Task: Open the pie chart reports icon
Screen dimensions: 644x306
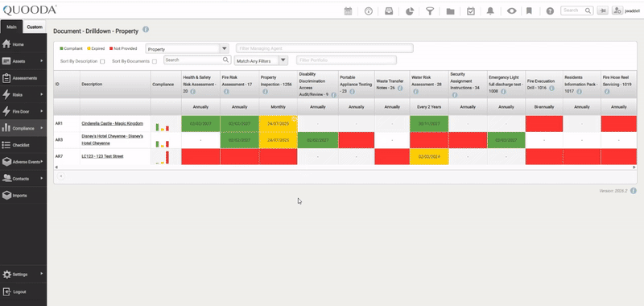Action: [x=410, y=11]
